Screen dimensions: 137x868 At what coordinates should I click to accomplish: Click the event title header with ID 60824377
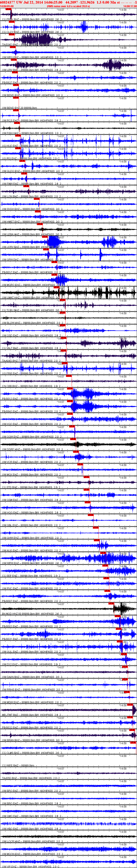(x=68, y=2)
